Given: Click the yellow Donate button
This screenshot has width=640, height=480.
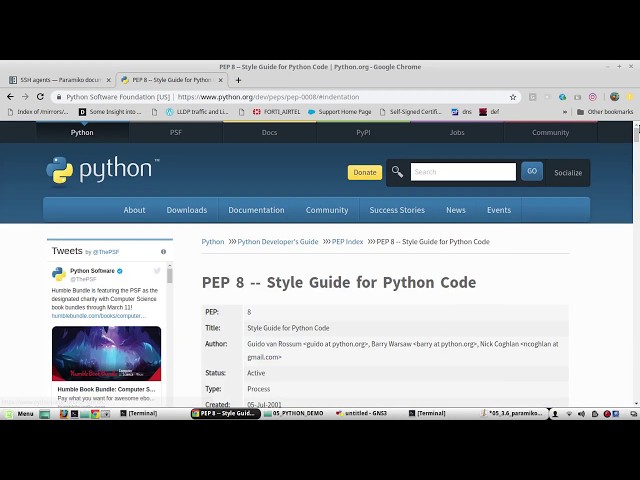Looking at the screenshot, I should [x=364, y=172].
